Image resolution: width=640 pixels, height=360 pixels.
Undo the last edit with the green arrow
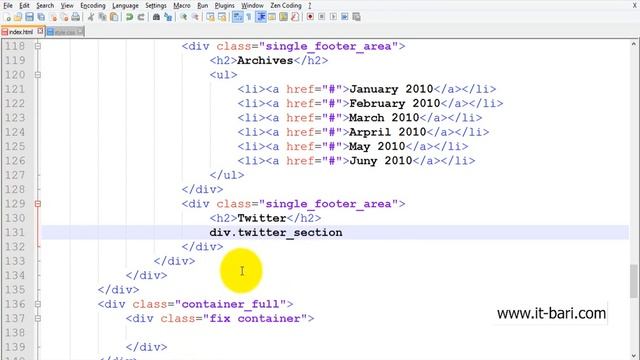tap(129, 17)
